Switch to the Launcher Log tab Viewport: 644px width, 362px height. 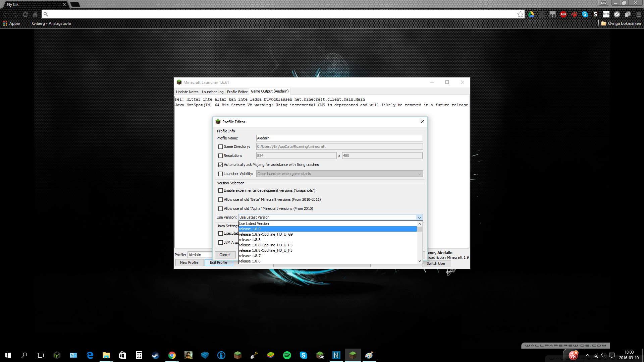pyautogui.click(x=212, y=92)
